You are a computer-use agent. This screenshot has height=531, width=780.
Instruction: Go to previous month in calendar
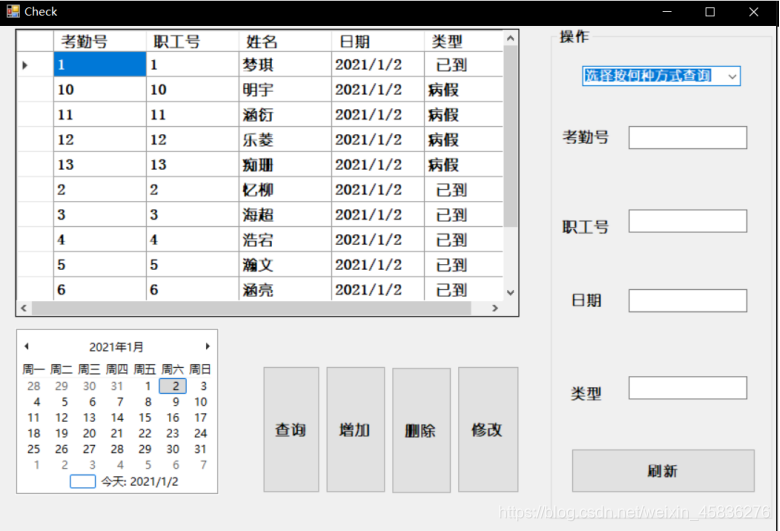click(27, 346)
